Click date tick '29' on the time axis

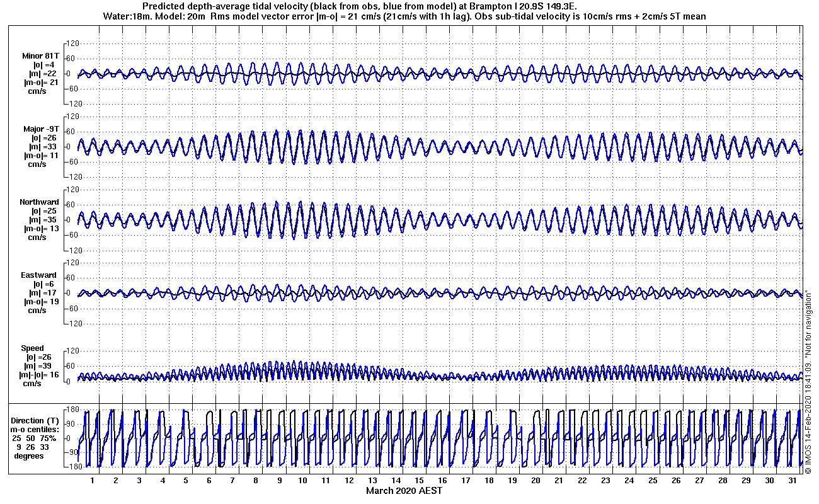coord(745,481)
